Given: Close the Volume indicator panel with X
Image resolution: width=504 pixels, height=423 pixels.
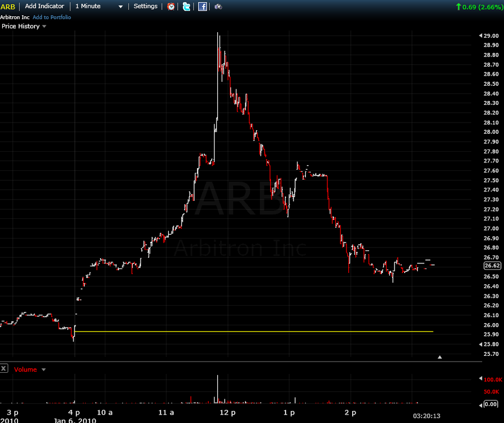Looking at the screenshot, I should (4, 368).
